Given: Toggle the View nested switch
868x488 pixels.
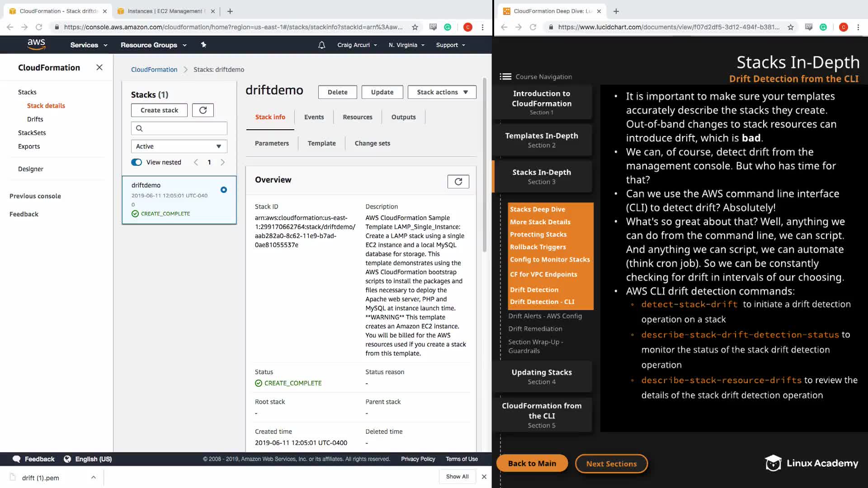Looking at the screenshot, I should click(x=137, y=162).
